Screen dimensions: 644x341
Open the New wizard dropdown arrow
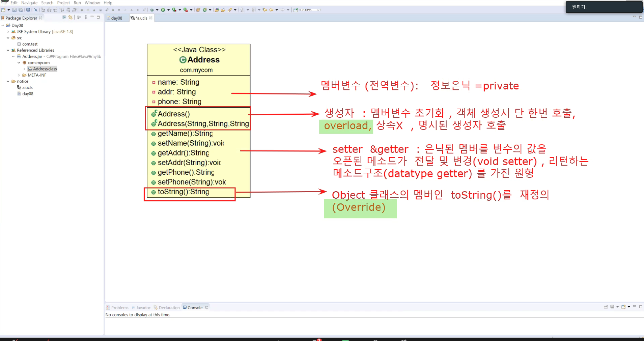[x=8, y=10]
